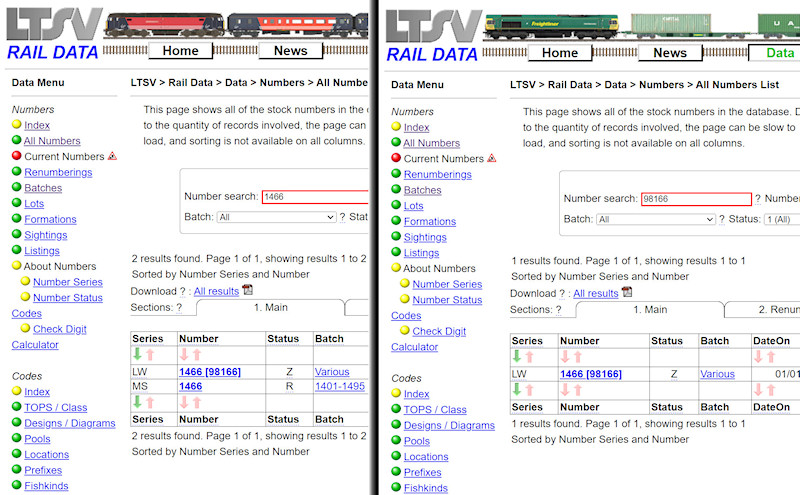Open Number Series link, left page menu
The image size is (800, 495).
(x=68, y=282)
